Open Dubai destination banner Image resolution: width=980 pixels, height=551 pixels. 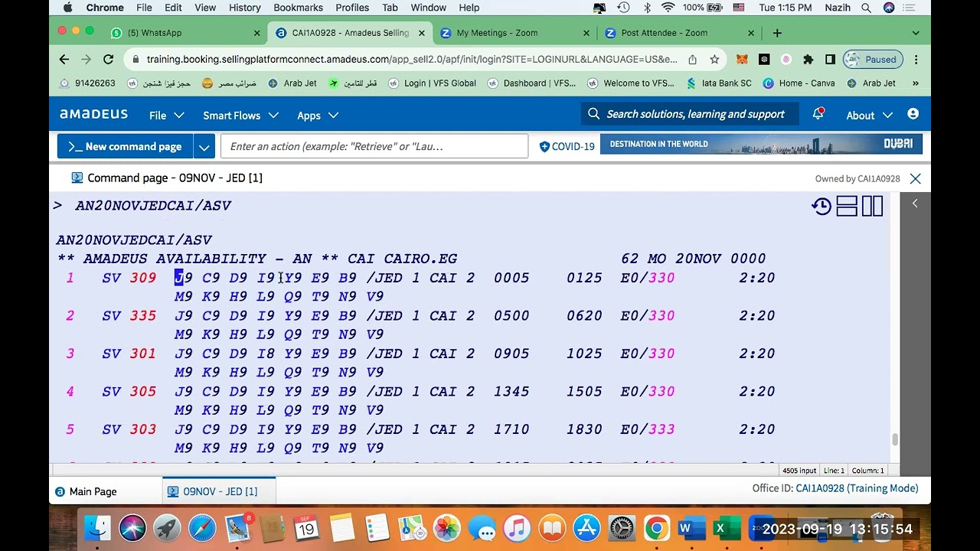(x=761, y=144)
